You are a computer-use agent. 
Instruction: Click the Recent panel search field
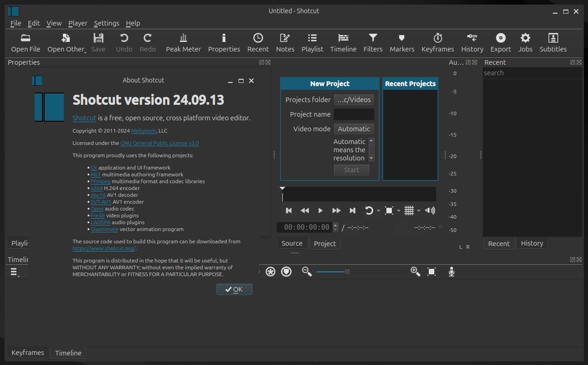click(x=533, y=73)
